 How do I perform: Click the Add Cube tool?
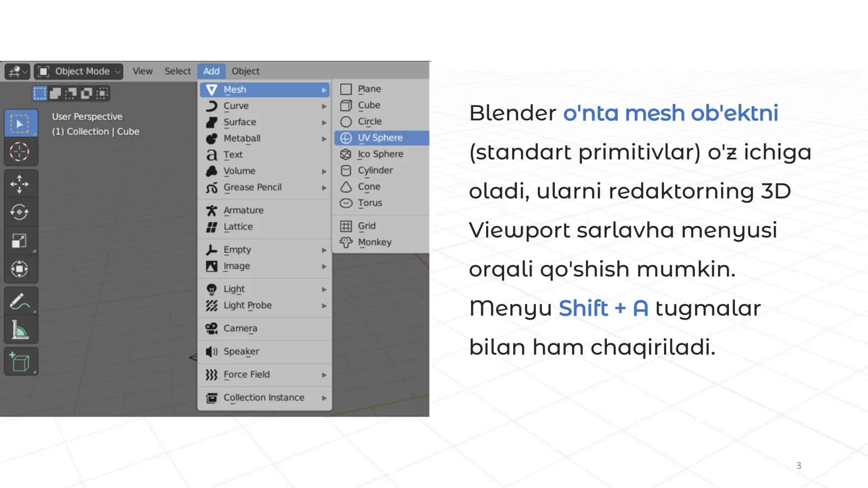[21, 362]
